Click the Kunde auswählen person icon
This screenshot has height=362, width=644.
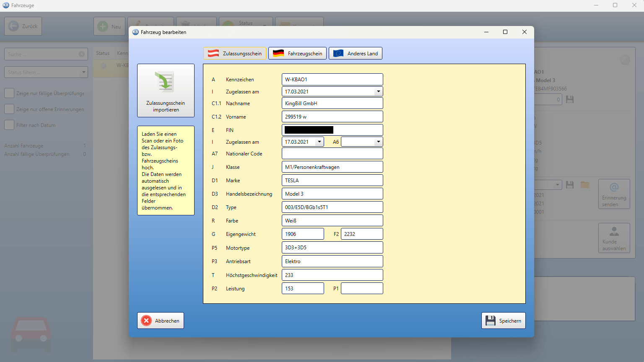click(614, 231)
